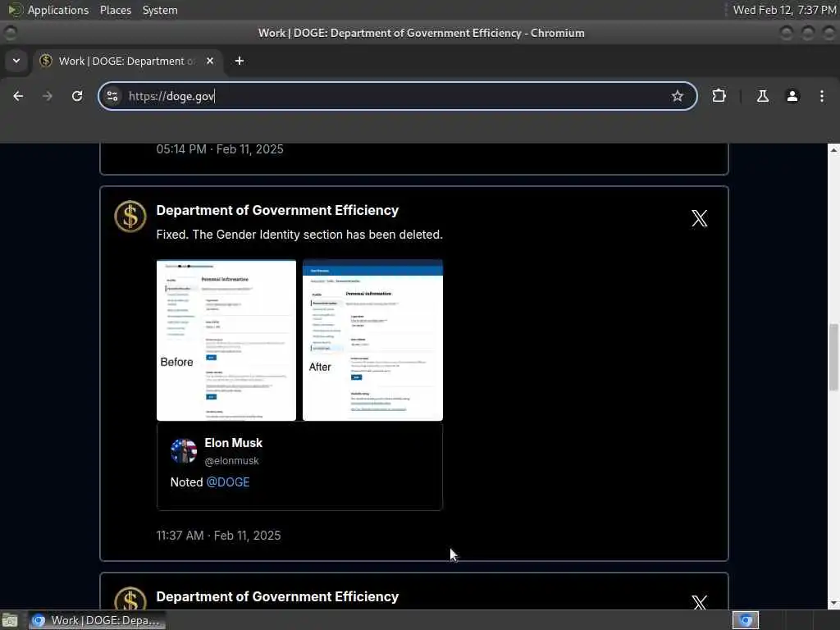840x630 pixels.
Task: Click DOGE dollar avatar on bottom post
Action: point(130,598)
